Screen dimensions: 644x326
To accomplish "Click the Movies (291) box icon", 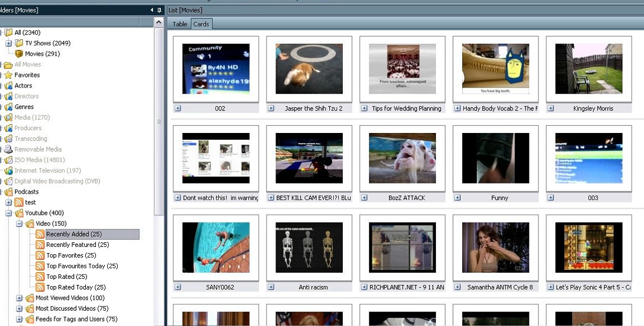I will (x=19, y=54).
